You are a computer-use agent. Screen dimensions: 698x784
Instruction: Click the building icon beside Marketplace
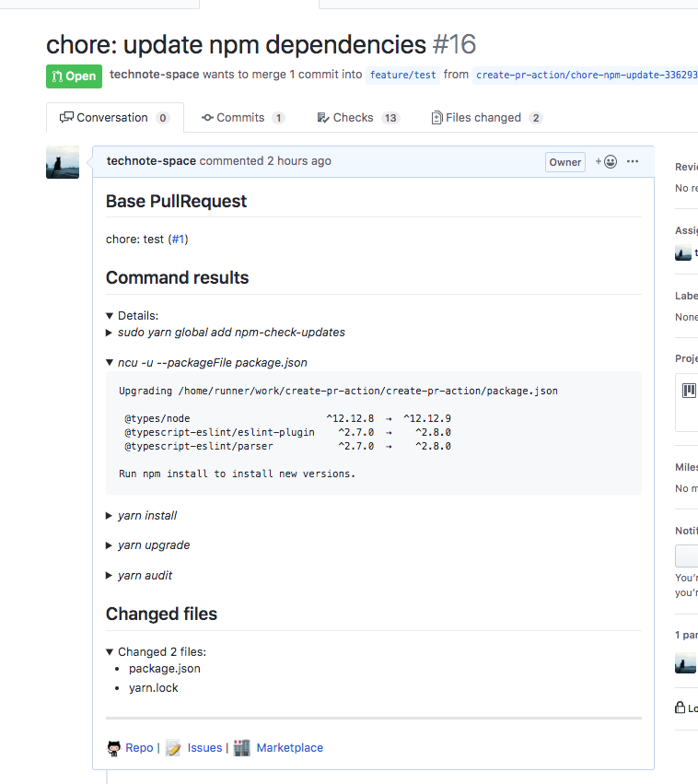click(242, 748)
